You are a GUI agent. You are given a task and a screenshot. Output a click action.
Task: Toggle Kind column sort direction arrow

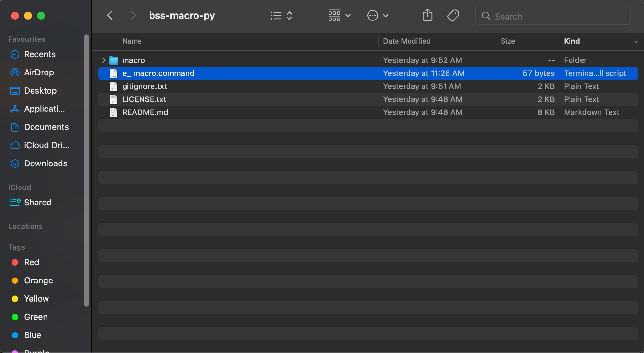pyautogui.click(x=636, y=41)
